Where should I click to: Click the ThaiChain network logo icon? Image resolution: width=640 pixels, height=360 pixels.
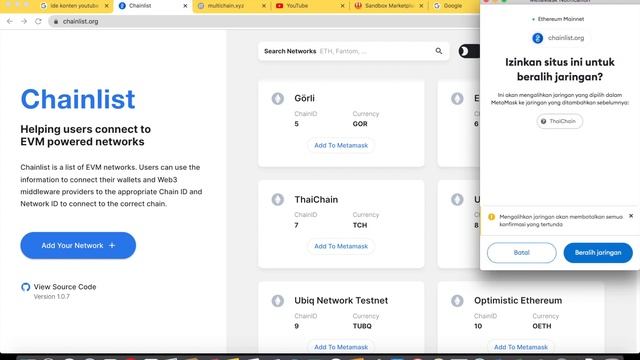[278, 200]
